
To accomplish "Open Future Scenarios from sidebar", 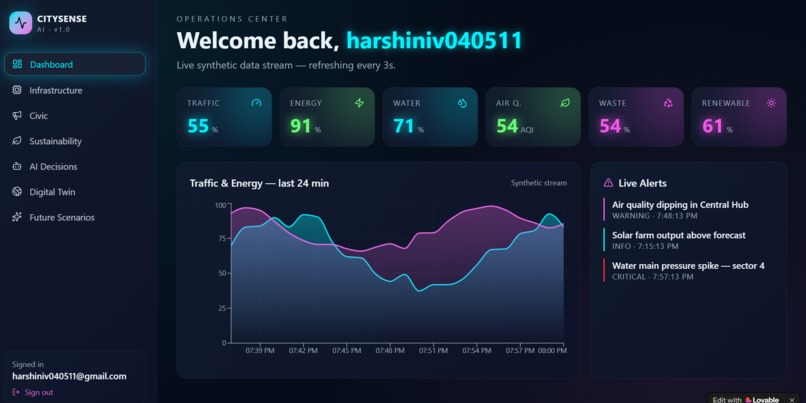I will pyautogui.click(x=75, y=217).
